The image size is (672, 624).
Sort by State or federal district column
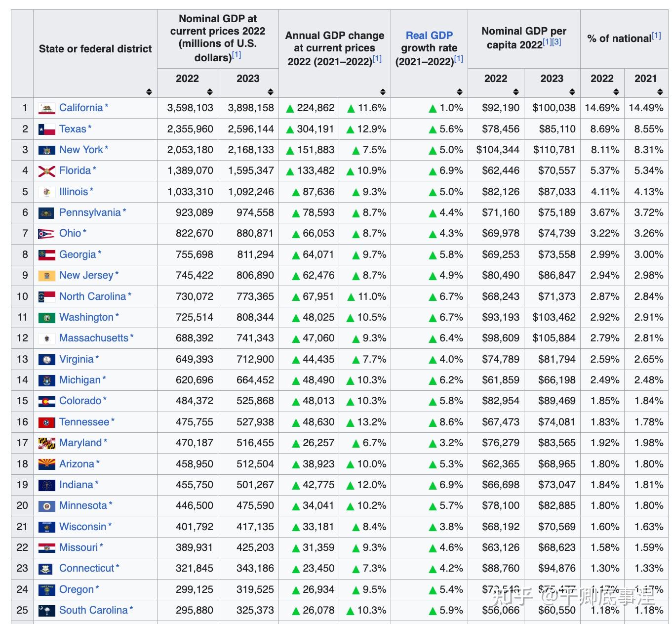[x=149, y=92]
